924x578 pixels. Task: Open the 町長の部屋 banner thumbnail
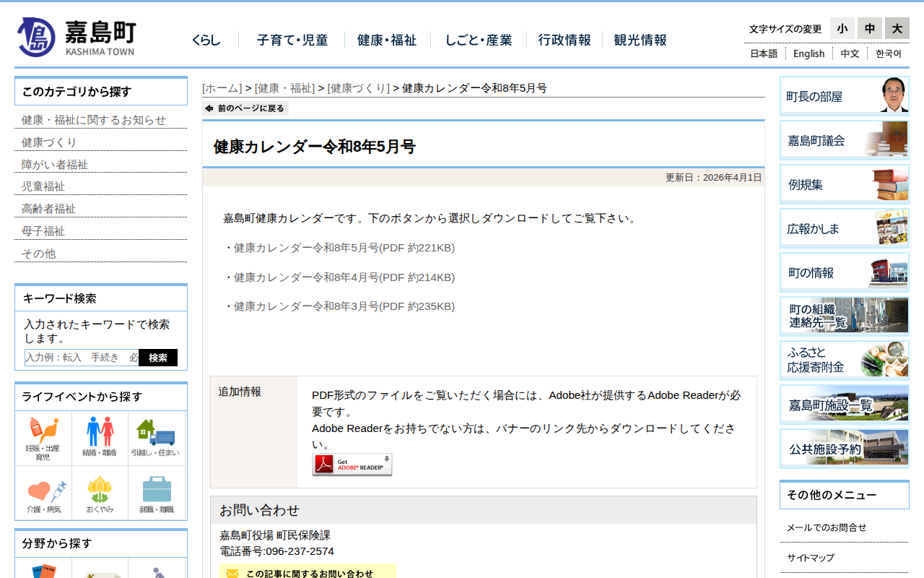pyautogui.click(x=844, y=96)
